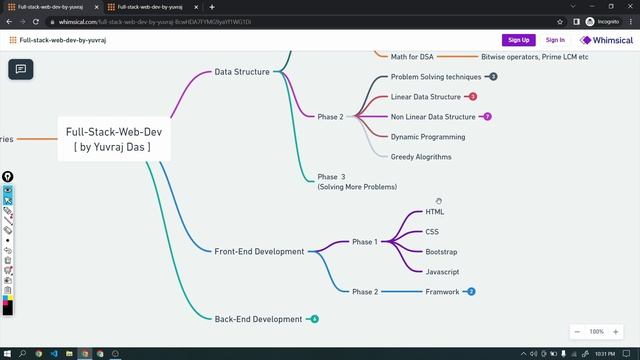Select the Back-End Development node
640x360 pixels.
click(x=258, y=319)
